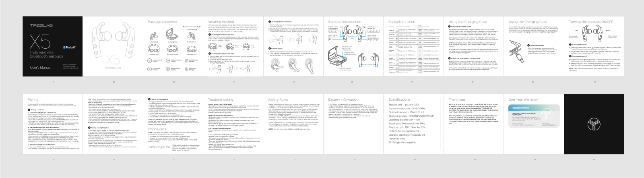Click the right earbud illustration in Package contents
This screenshot has height=178, width=644.
(x=192, y=36)
